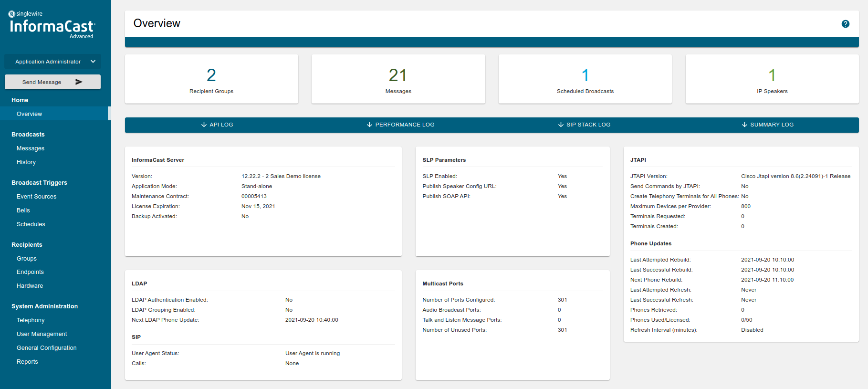Click the SIP Stack Log download arrow
This screenshot has height=389, width=868.
point(561,125)
